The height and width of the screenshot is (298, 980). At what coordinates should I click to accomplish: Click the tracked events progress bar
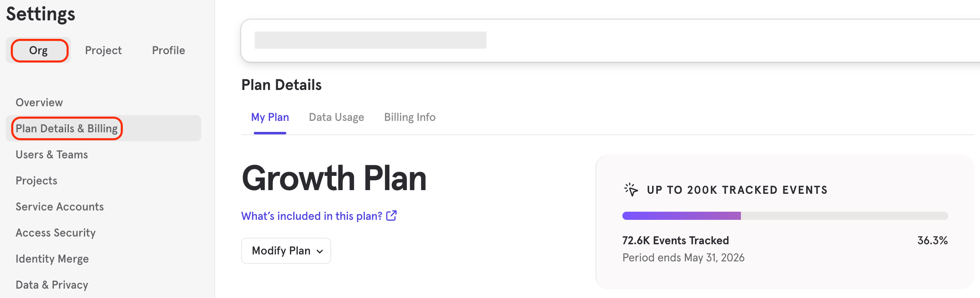pyautogui.click(x=785, y=216)
